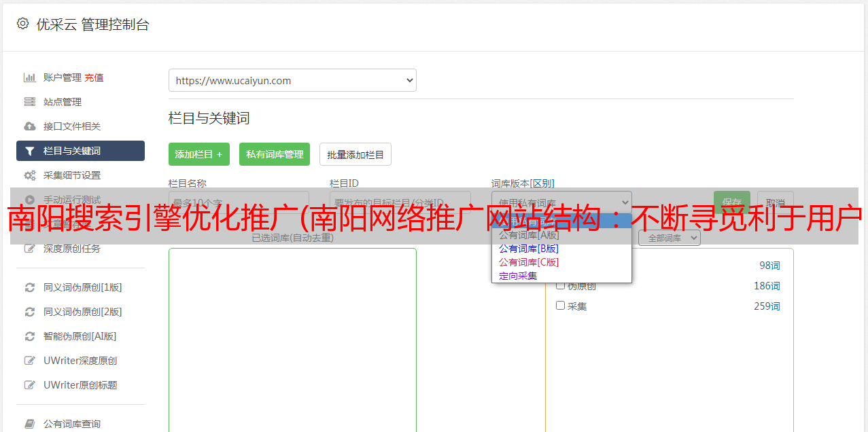Click the book icon beside 公有词库查询
This screenshot has height=432, width=868.
(29, 424)
